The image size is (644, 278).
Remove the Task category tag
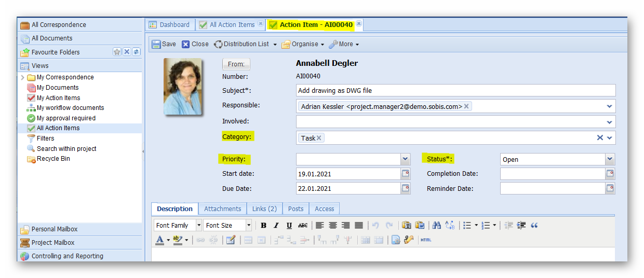pos(319,138)
